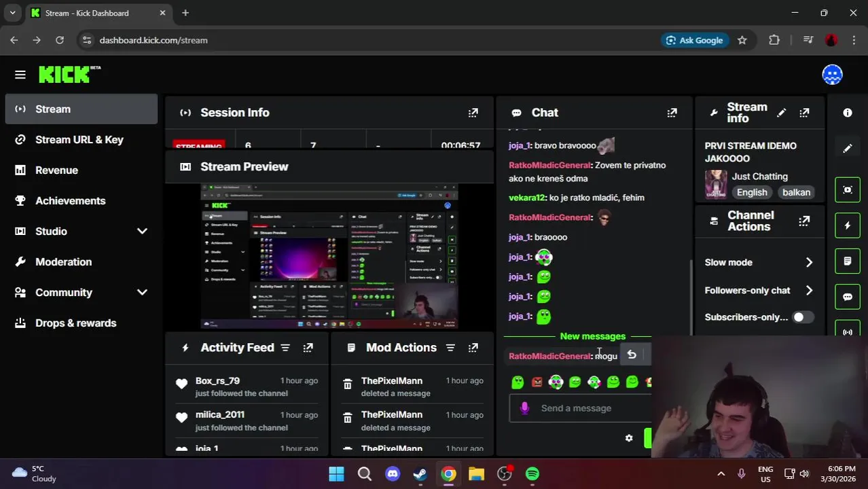Open Stream URL & Key page
The width and height of the screenshot is (868, 489).
pyautogui.click(x=82, y=140)
